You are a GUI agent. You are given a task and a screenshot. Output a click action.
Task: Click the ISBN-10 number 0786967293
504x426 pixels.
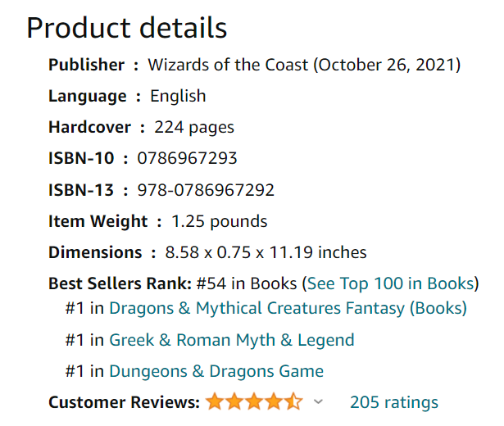point(187,158)
